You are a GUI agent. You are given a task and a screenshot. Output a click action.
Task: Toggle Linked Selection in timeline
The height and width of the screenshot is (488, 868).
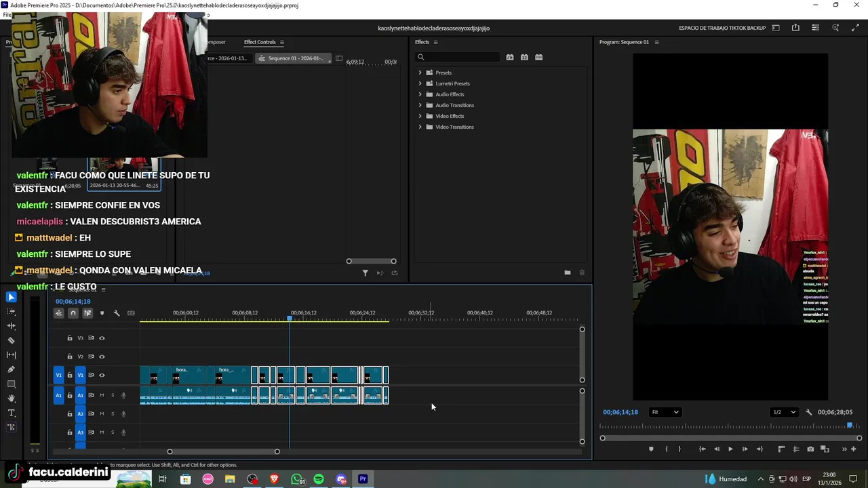87,313
